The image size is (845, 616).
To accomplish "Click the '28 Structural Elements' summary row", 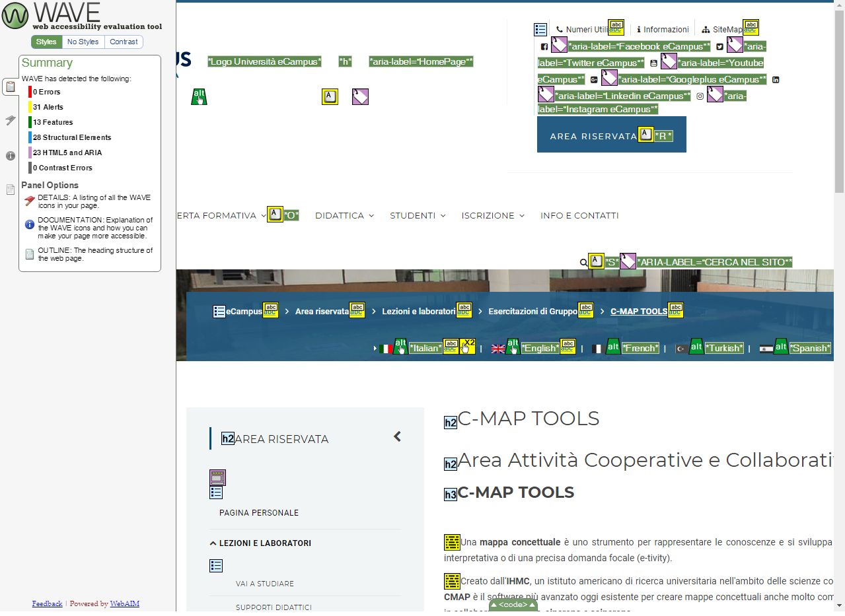I will click(71, 137).
